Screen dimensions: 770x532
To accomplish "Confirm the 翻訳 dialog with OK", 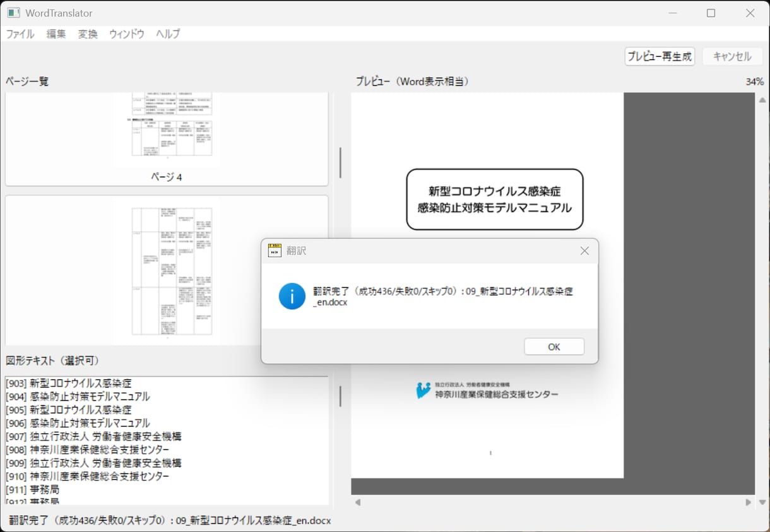I will click(554, 346).
